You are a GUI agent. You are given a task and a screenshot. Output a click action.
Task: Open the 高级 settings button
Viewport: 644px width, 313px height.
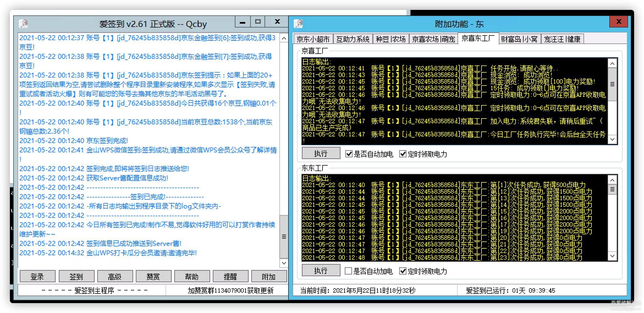click(115, 276)
